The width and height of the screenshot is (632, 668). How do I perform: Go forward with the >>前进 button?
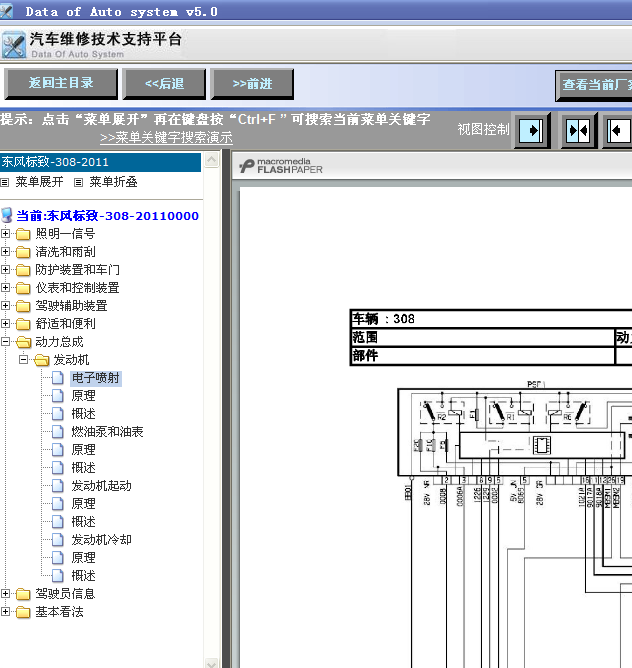tap(252, 84)
